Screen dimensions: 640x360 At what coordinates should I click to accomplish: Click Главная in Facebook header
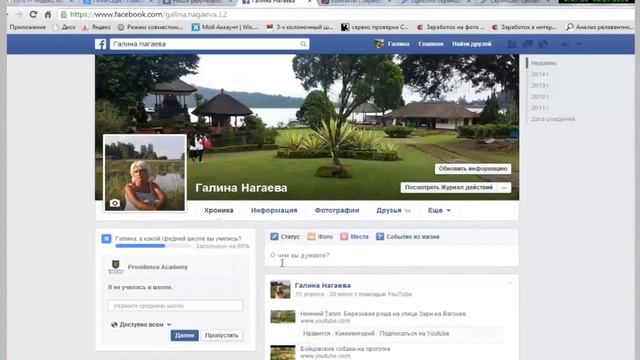(x=431, y=44)
